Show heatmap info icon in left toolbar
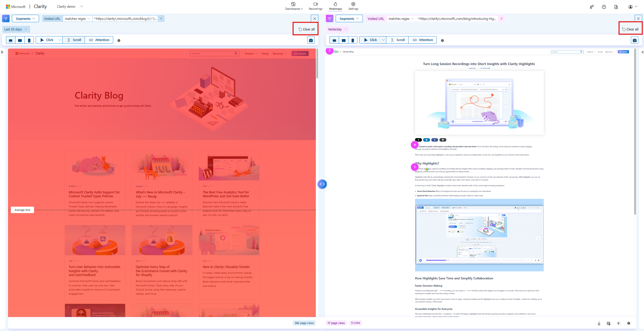 click(x=119, y=41)
